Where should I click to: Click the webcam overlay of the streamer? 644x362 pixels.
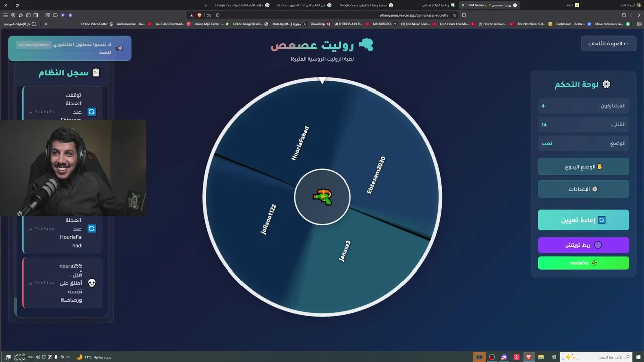coord(73,168)
